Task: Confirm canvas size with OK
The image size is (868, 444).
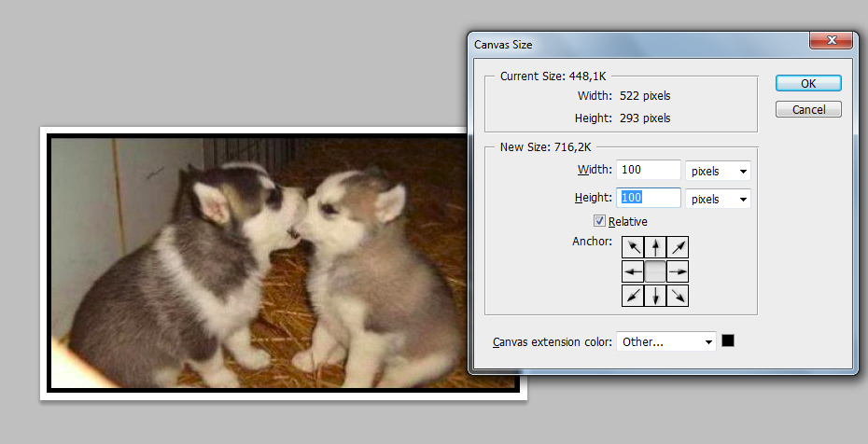Action: [x=808, y=84]
